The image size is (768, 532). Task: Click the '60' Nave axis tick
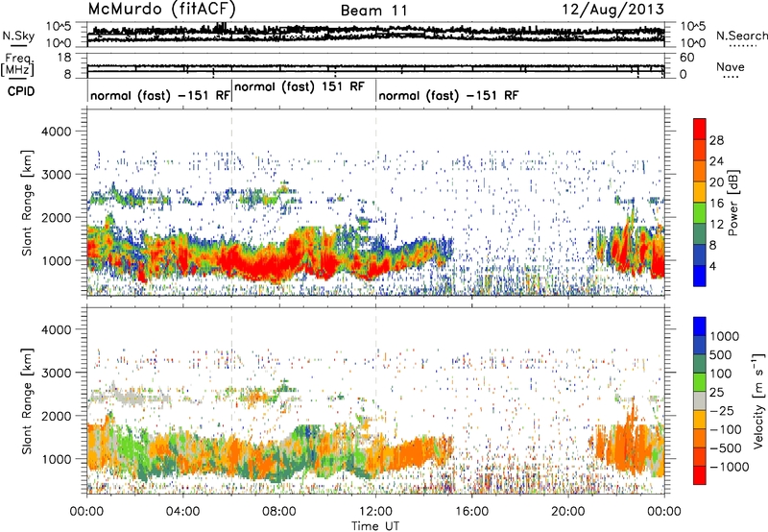coord(686,58)
